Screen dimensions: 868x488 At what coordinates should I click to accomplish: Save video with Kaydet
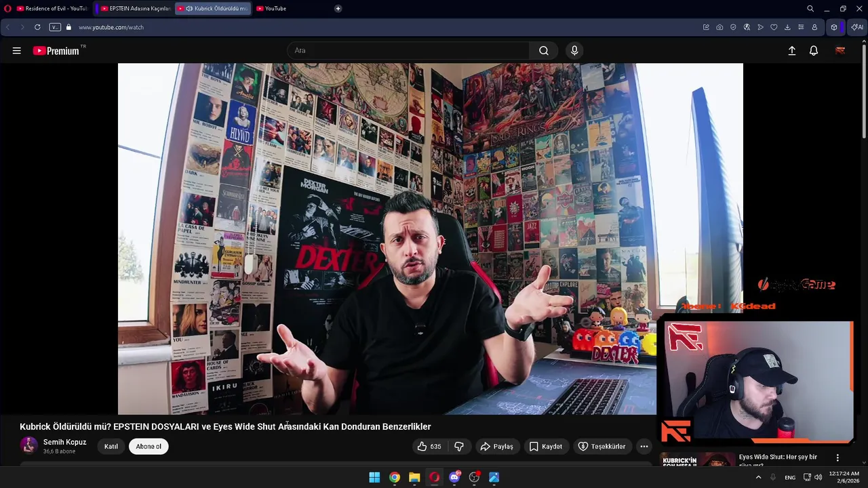click(x=546, y=447)
